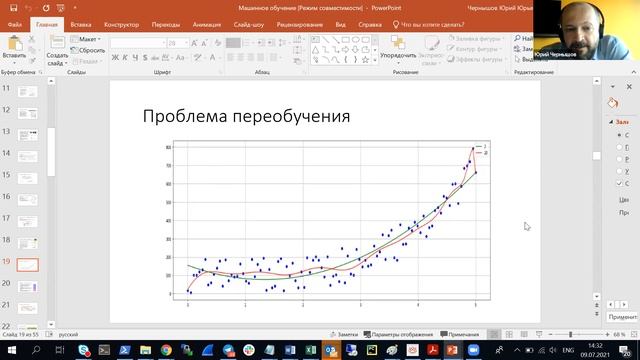Click the paint bucket icon in the format pane

click(613, 103)
